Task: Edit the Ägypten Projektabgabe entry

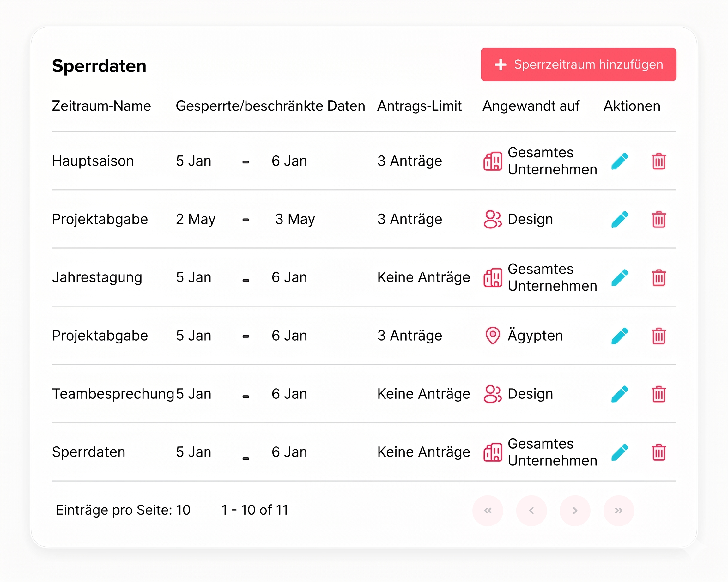Action: point(620,336)
